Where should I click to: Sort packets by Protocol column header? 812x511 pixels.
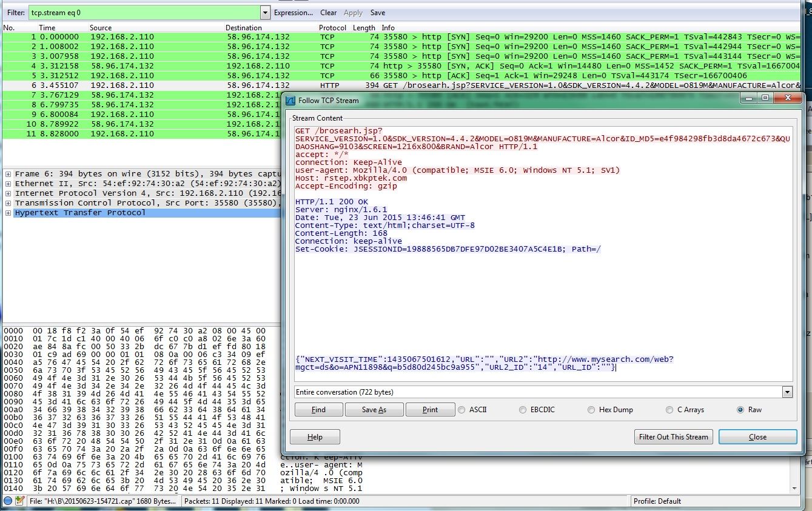point(332,28)
